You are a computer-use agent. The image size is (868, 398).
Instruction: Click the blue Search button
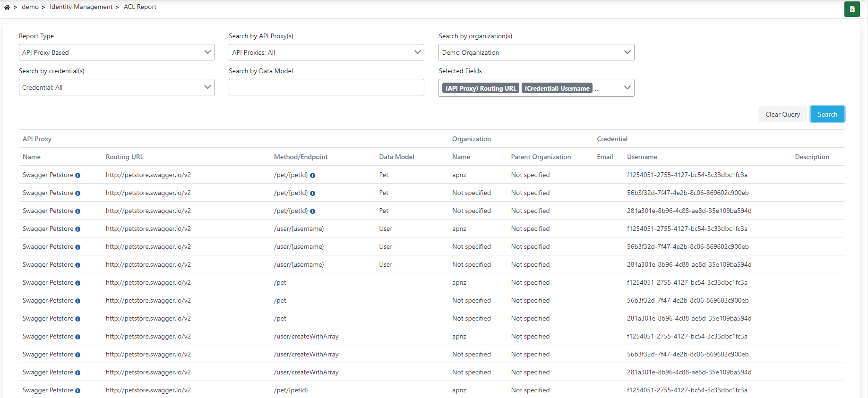[x=827, y=114]
